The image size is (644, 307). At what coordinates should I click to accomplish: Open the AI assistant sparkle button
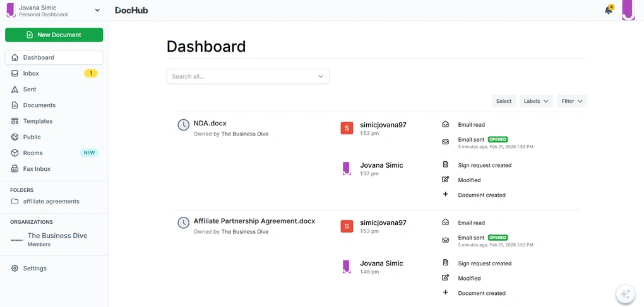point(626,294)
